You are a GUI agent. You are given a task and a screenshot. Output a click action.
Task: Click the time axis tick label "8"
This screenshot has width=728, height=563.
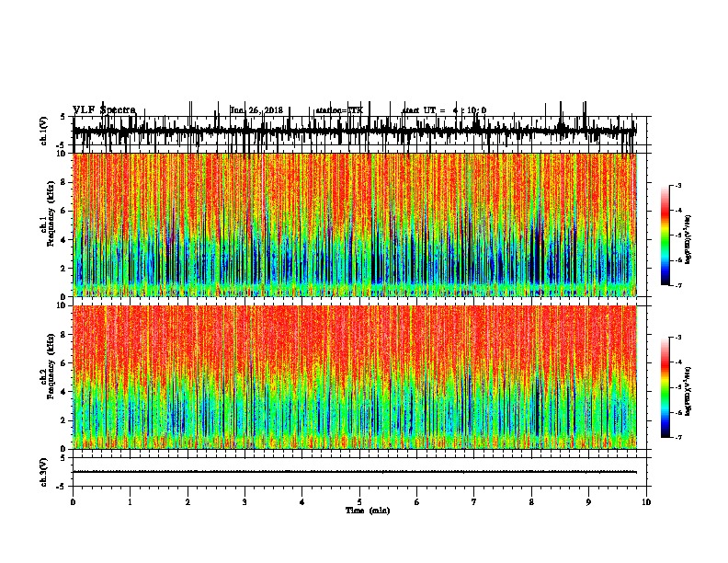coord(531,501)
